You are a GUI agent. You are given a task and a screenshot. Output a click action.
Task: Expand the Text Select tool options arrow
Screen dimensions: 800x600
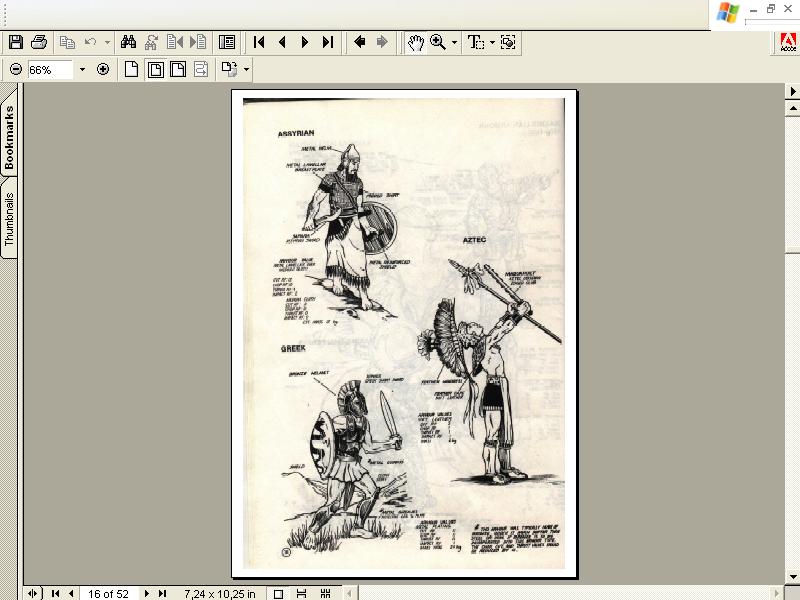coord(492,43)
